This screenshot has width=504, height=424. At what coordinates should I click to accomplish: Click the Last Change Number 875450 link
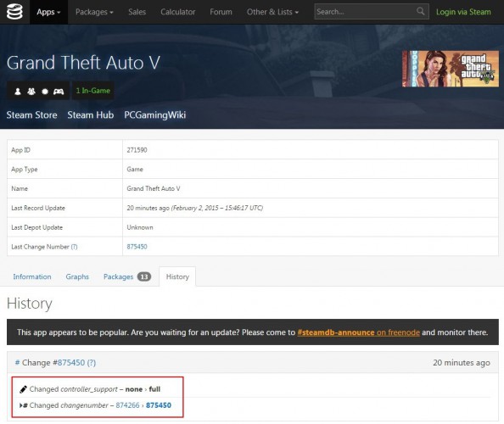click(x=137, y=247)
